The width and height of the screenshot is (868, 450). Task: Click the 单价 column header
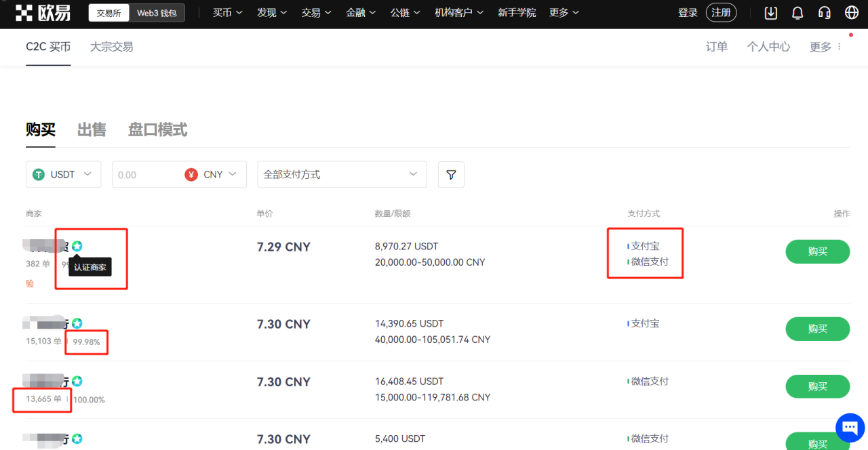click(264, 213)
